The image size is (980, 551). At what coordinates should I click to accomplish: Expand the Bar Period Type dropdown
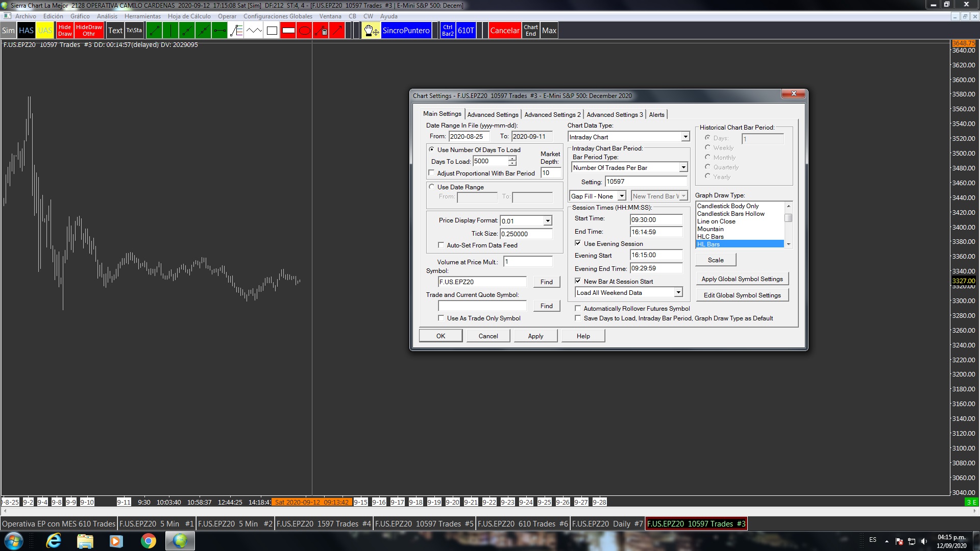pos(683,167)
